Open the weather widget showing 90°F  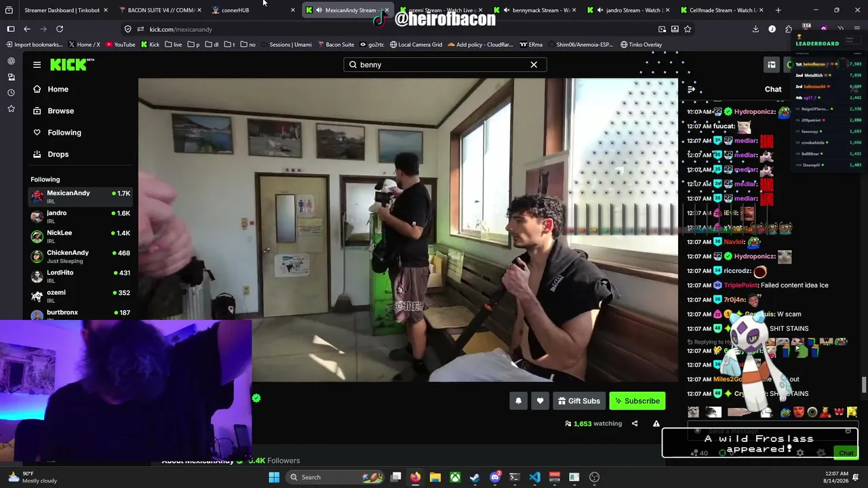click(32, 477)
